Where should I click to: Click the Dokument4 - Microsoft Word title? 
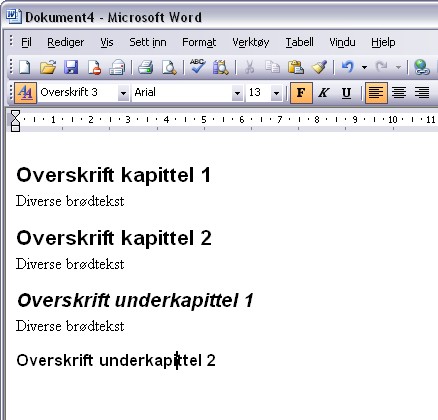pos(113,17)
